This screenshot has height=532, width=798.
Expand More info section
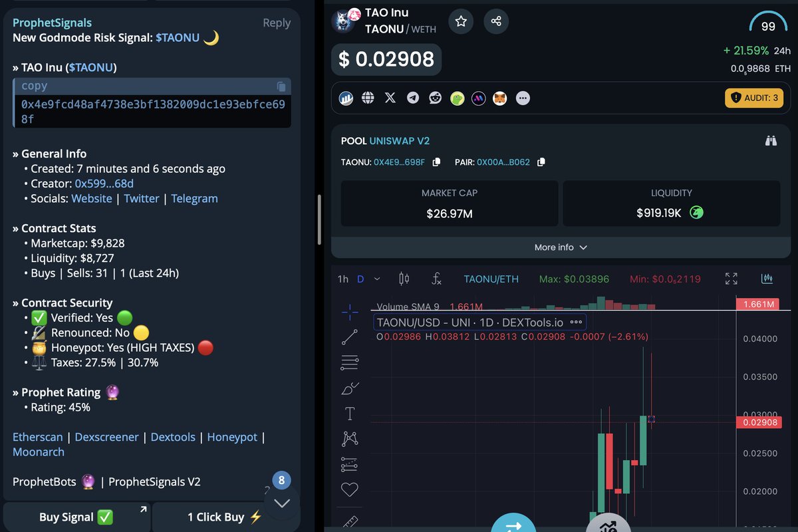click(x=561, y=247)
